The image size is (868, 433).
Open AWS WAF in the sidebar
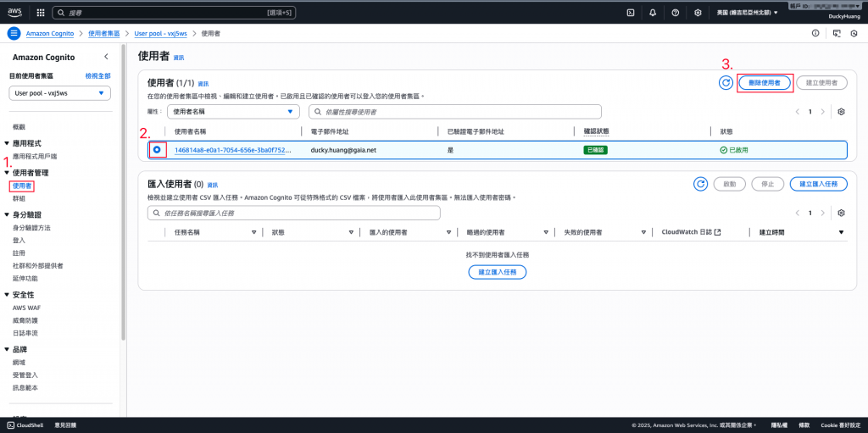pos(25,308)
